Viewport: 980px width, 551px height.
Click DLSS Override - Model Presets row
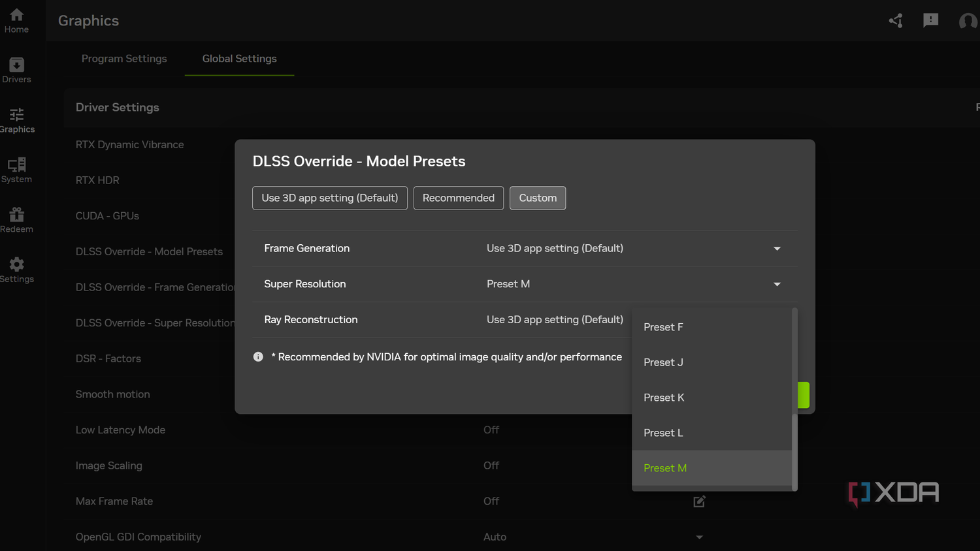click(x=149, y=251)
